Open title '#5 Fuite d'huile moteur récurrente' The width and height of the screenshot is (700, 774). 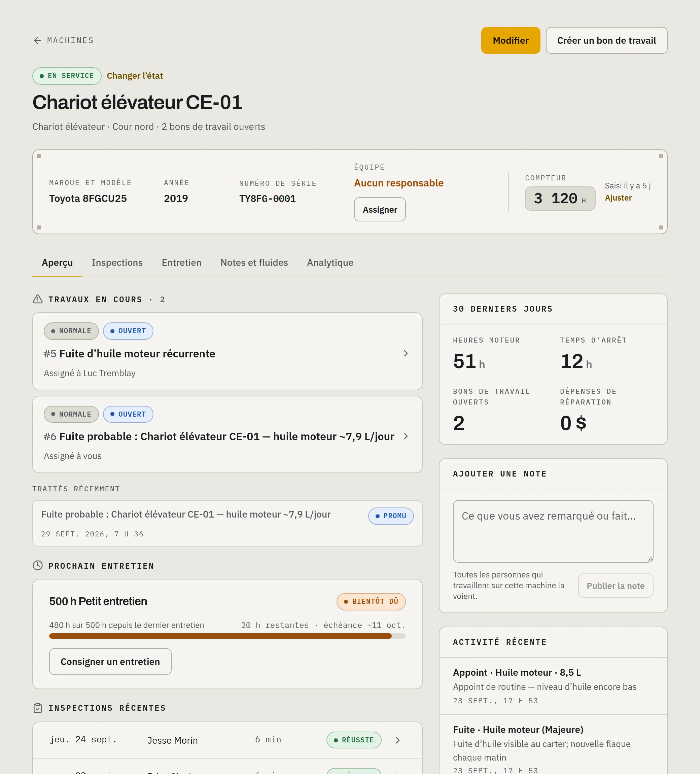(130, 353)
